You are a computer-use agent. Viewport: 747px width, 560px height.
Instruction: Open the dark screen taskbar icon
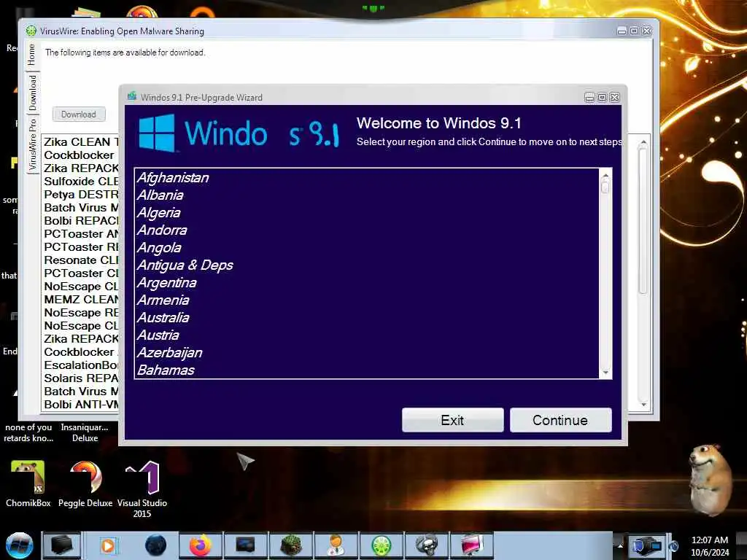pyautogui.click(x=245, y=545)
